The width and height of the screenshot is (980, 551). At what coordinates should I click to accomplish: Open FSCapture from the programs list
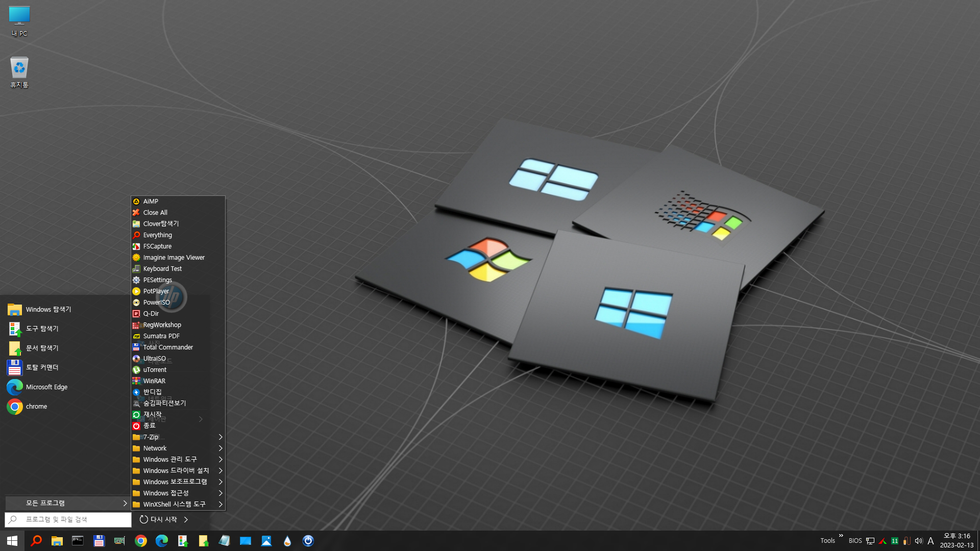click(x=178, y=246)
